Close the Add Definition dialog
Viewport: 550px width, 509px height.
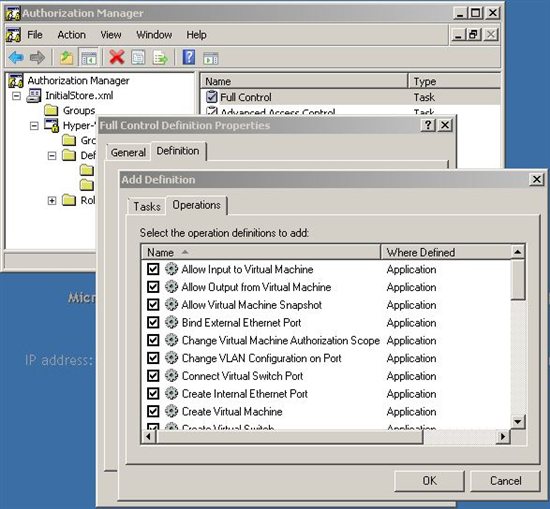click(x=537, y=179)
